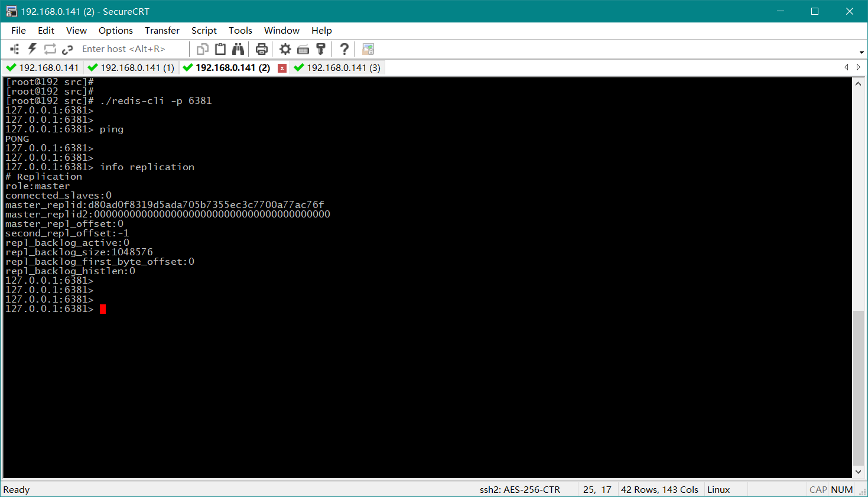Click the Print icon

pyautogui.click(x=261, y=49)
